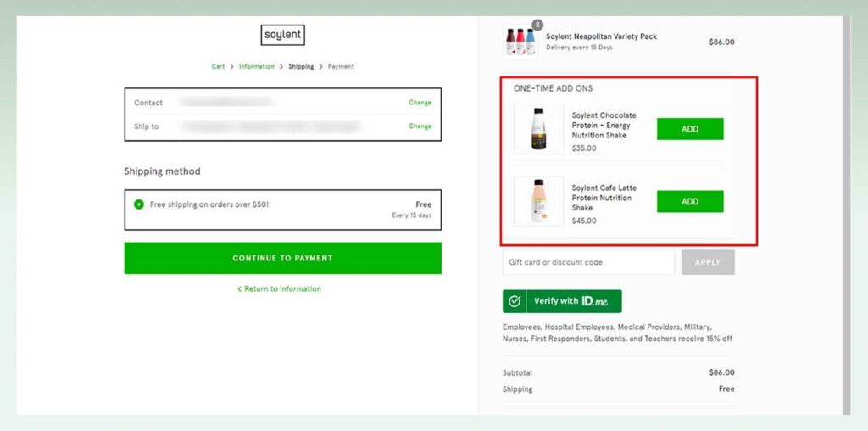Change the Contact details
The width and height of the screenshot is (868, 431).
(420, 103)
